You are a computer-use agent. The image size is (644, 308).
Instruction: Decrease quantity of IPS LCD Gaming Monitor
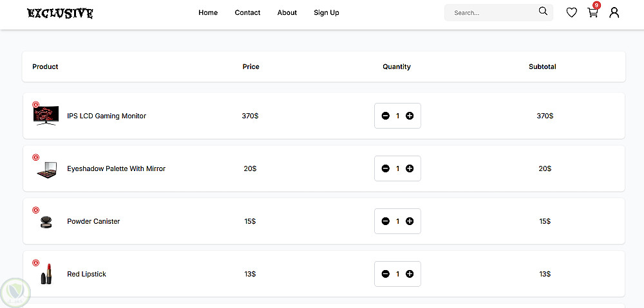pyautogui.click(x=385, y=116)
